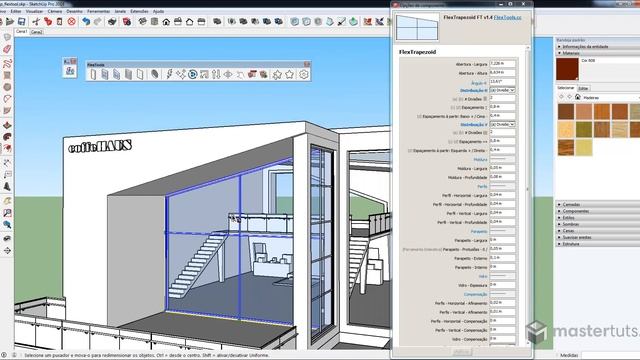640x360 pixels.
Task: Click the Abertura - Altura input field
Action: [x=502, y=73]
